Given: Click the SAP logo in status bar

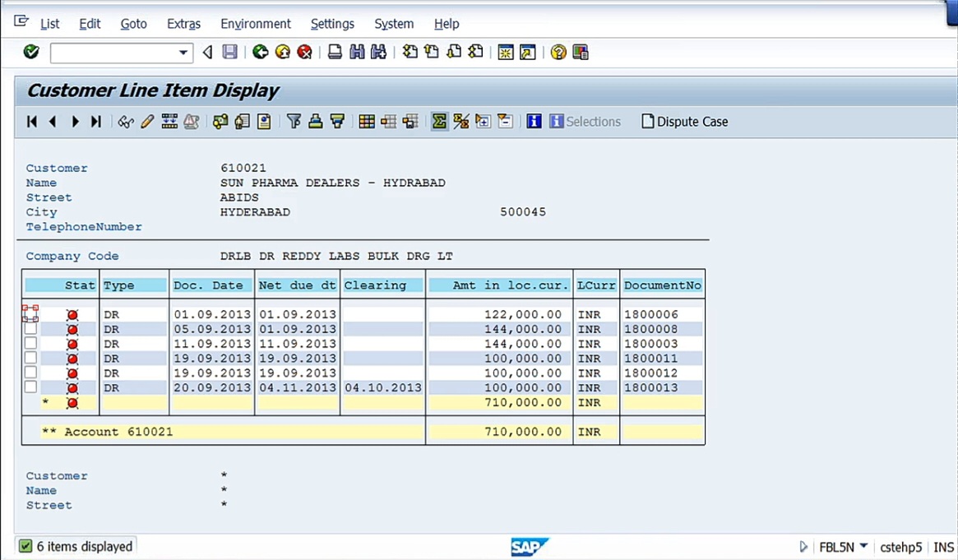Looking at the screenshot, I should 529,547.
